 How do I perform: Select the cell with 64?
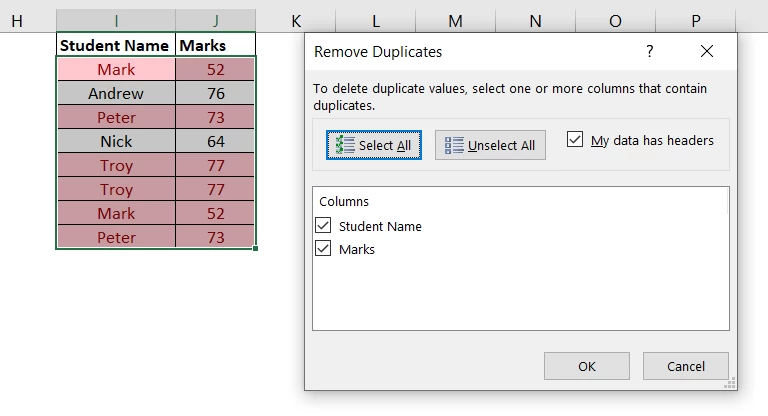click(216, 141)
